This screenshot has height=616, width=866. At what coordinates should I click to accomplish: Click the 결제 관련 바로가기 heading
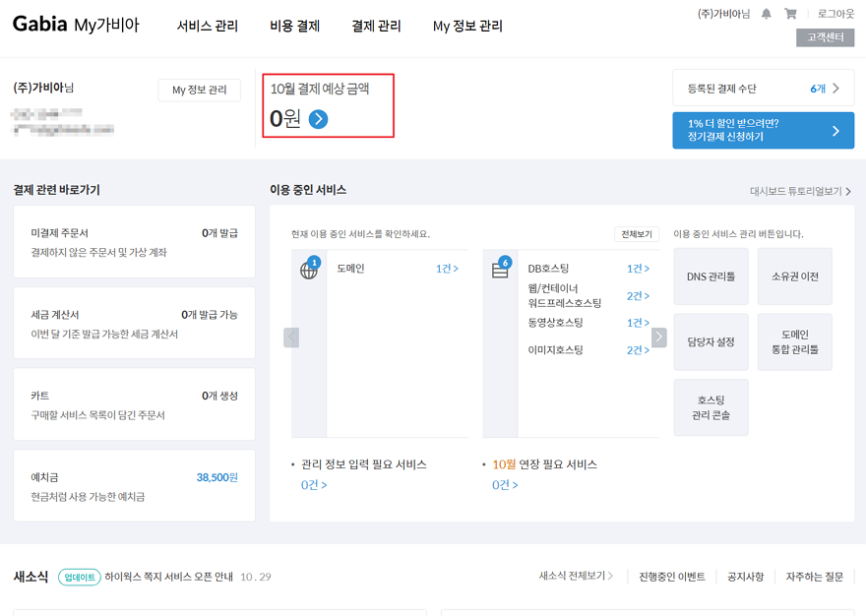click(x=57, y=190)
